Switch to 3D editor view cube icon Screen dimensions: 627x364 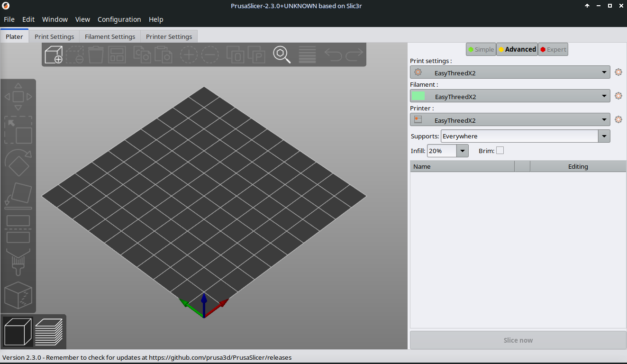point(18,332)
